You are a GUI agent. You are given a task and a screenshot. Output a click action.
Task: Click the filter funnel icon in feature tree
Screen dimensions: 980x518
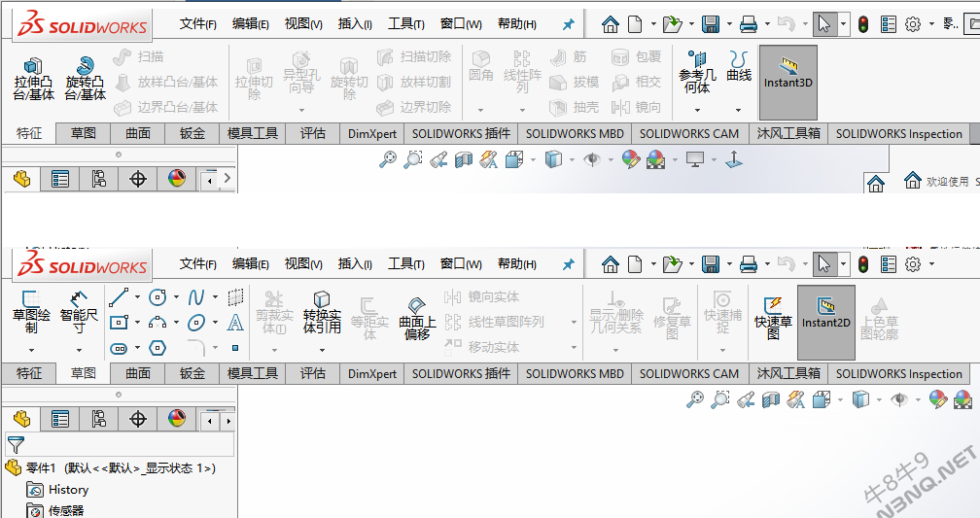(16, 445)
